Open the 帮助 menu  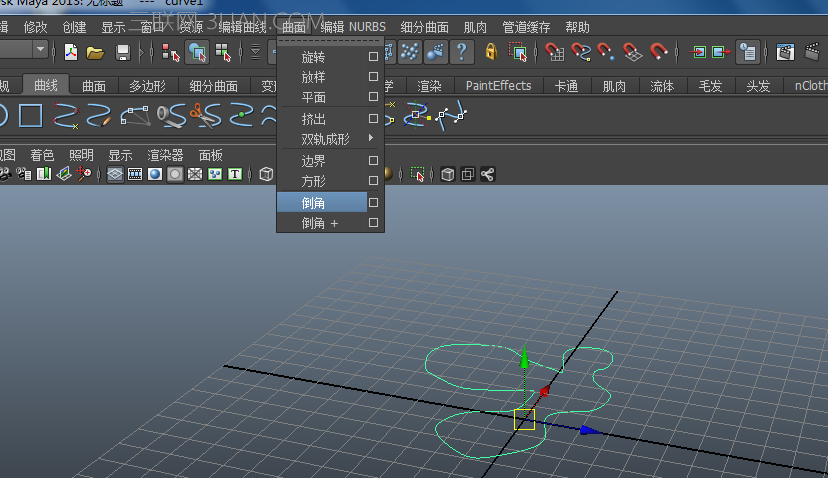coord(577,27)
